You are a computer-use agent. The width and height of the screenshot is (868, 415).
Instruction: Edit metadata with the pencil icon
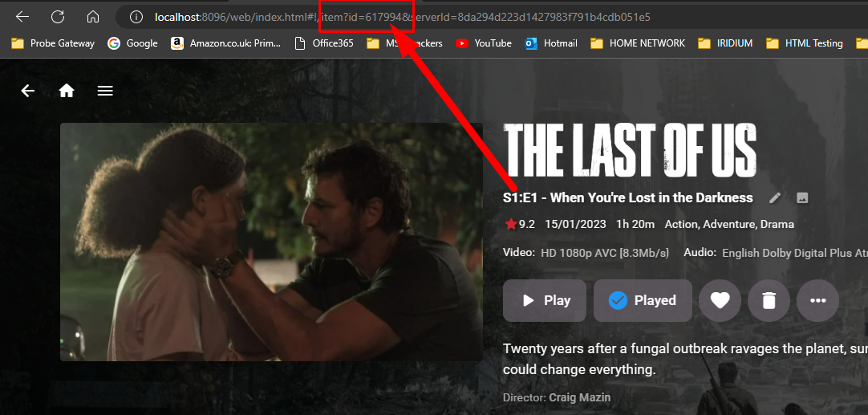tap(775, 197)
